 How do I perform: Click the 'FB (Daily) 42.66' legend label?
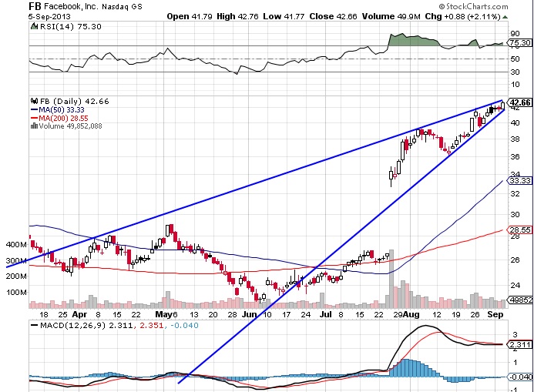pos(75,102)
